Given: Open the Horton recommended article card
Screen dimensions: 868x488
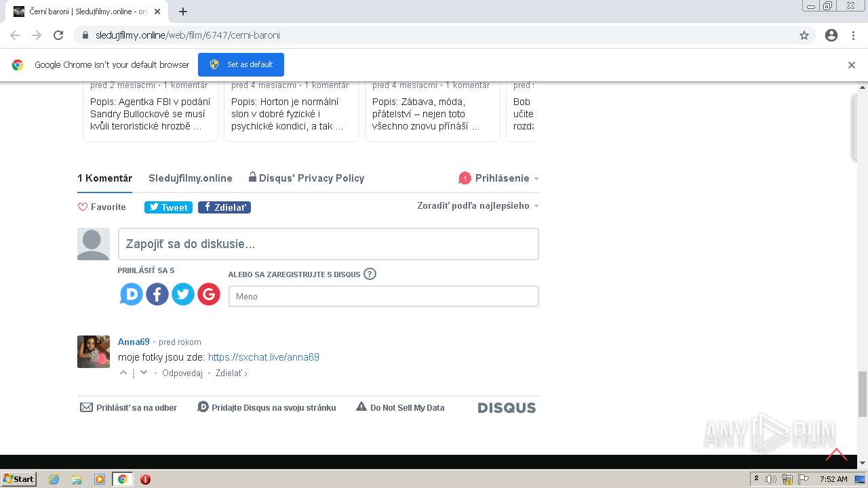Looking at the screenshot, I should 292,111.
